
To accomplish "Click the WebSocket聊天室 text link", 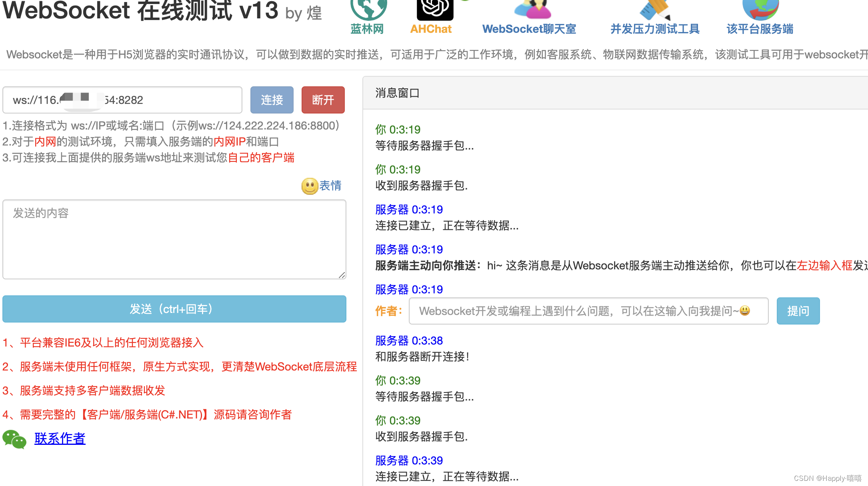I will pos(529,29).
